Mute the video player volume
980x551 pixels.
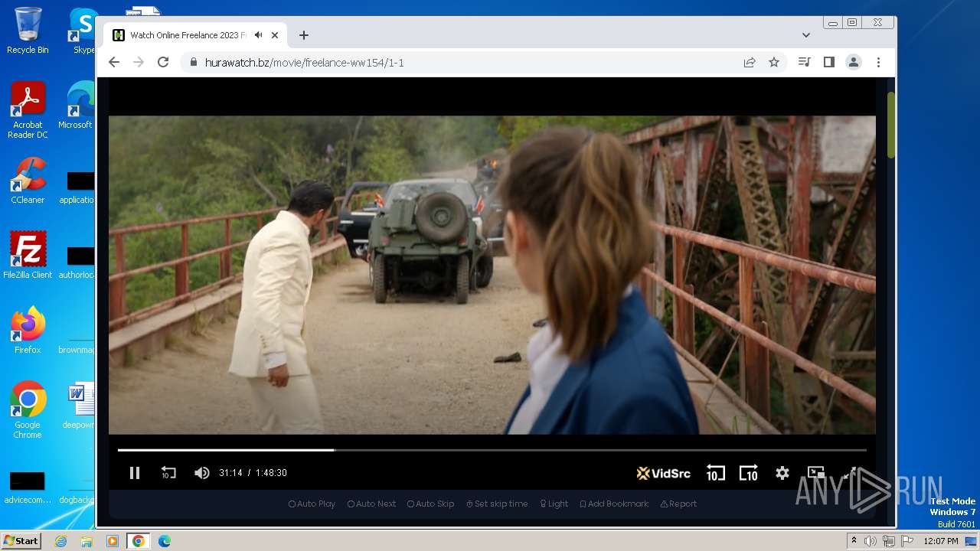pyautogui.click(x=201, y=473)
